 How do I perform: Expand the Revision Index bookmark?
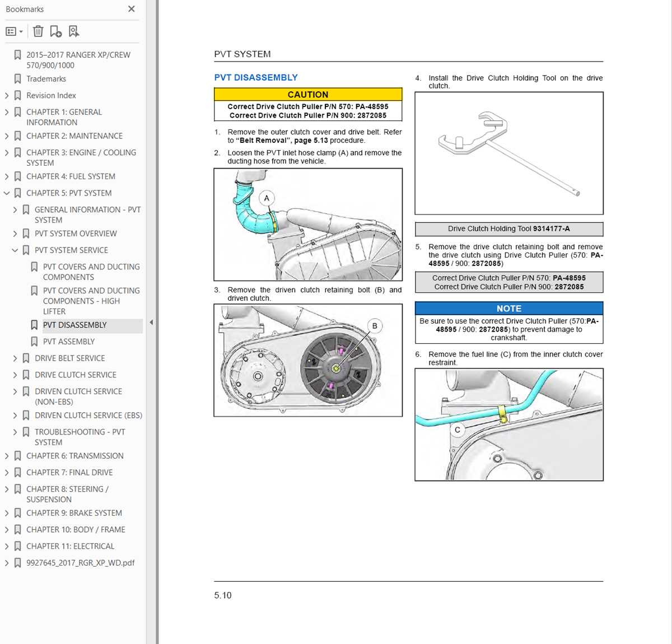click(x=7, y=96)
